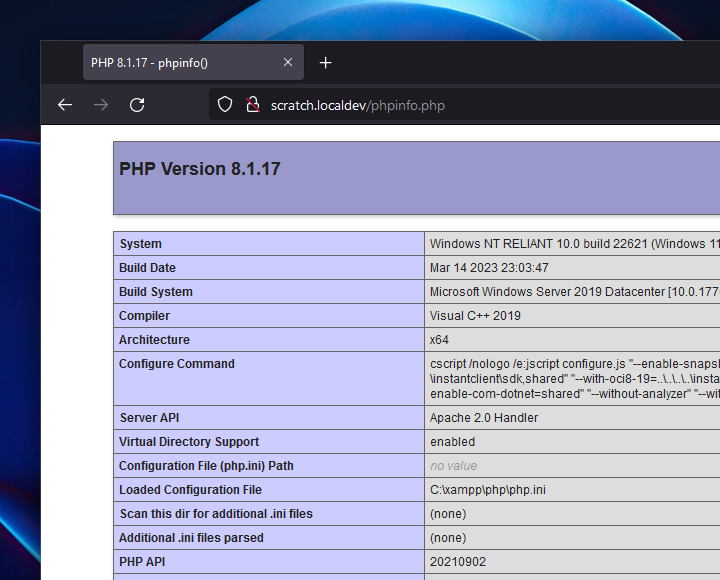
Task: Focus the scratch.localdev/phpinfo.php address field
Action: coord(464,105)
